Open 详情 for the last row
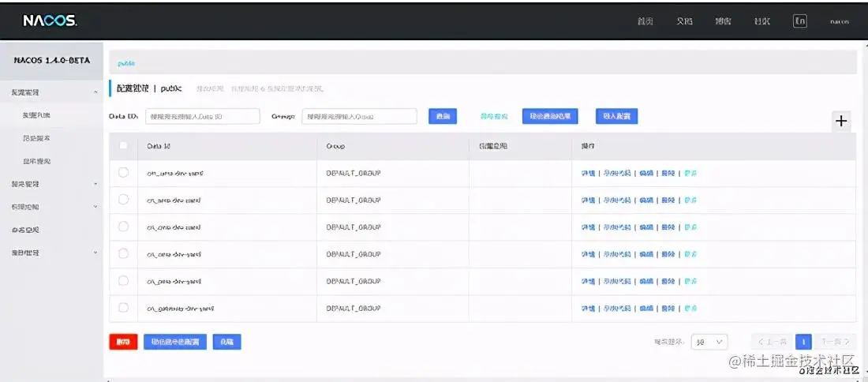Screen dimensions: 868x382 (588, 309)
